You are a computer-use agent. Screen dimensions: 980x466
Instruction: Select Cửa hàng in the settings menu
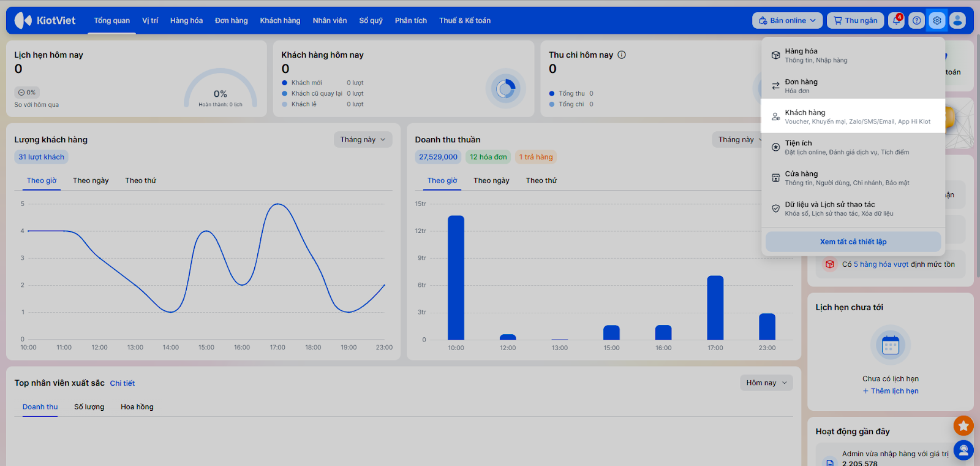[853, 178]
